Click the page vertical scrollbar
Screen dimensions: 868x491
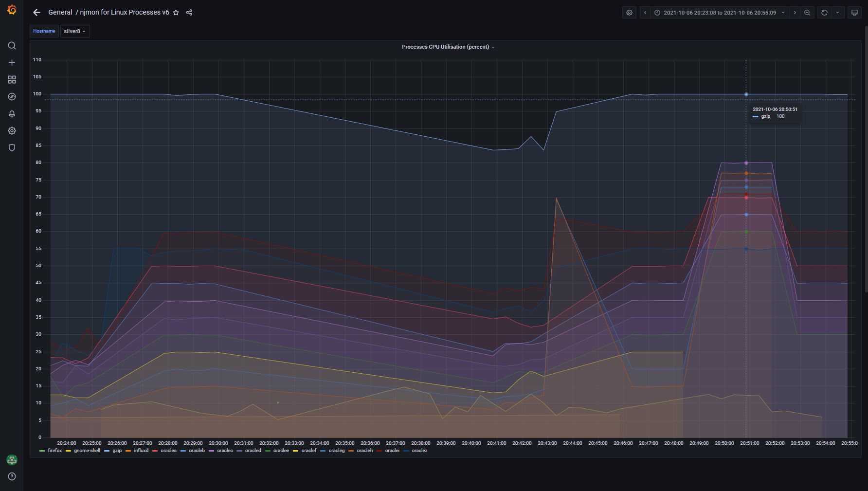[x=866, y=158]
